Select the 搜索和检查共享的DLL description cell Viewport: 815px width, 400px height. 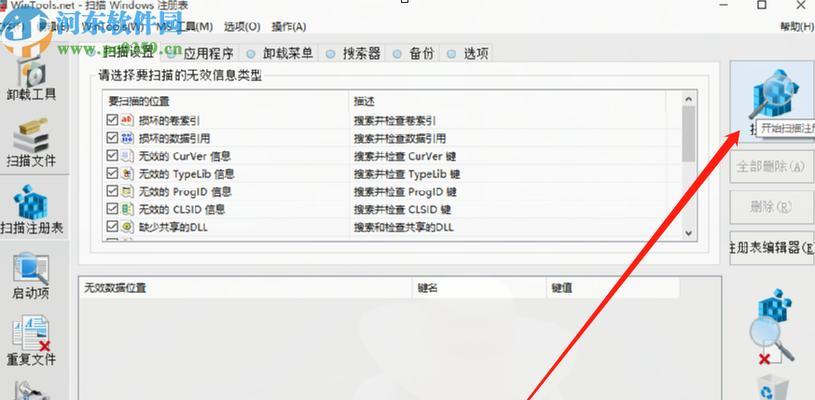pos(404,227)
